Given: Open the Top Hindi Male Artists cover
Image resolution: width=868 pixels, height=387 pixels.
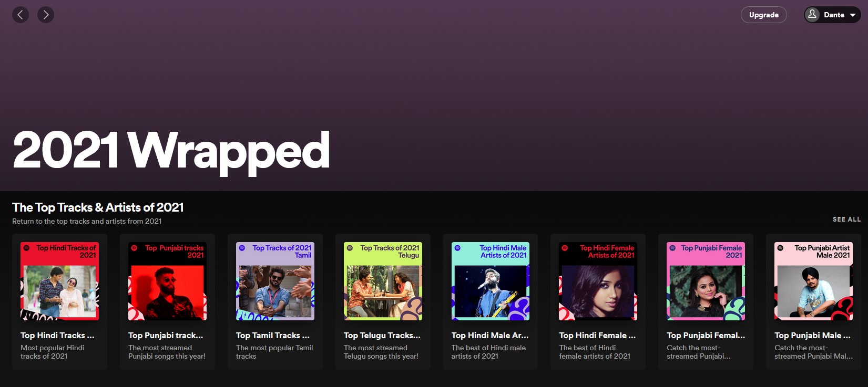Looking at the screenshot, I should click(x=491, y=281).
